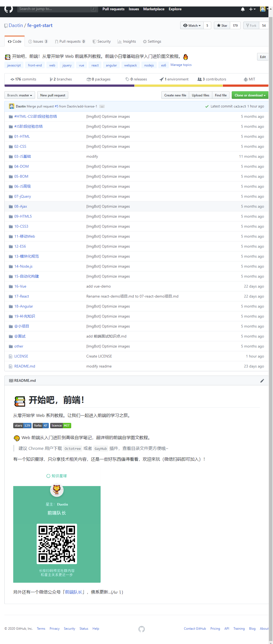Click the stars 129 badge
The height and width of the screenshot is (644, 273).
click(22, 426)
